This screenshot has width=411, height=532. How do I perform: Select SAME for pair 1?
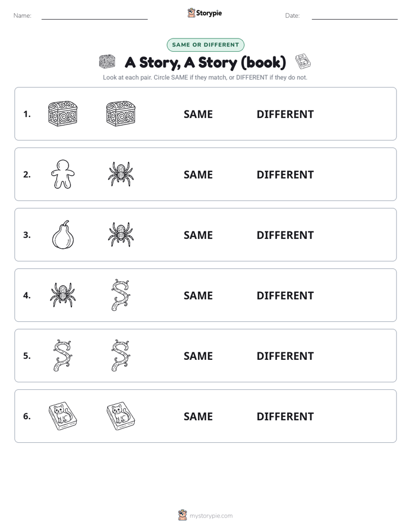click(x=198, y=115)
